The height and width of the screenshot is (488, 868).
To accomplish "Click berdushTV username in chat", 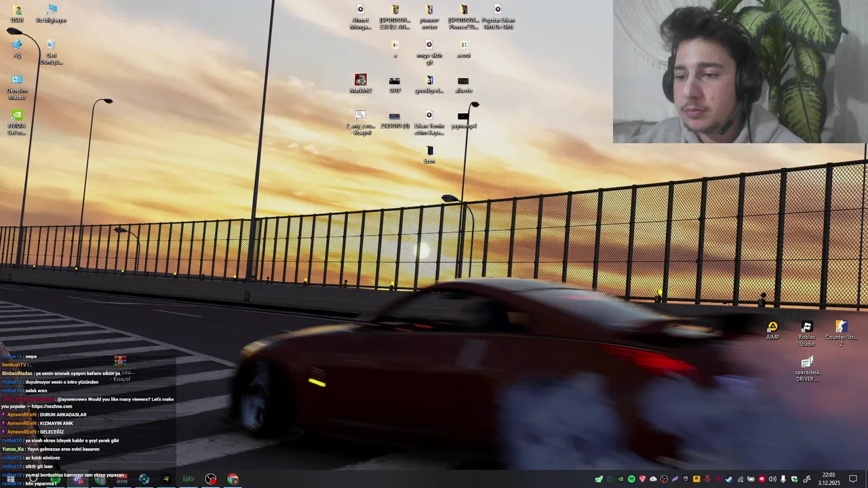I will coord(14,365).
